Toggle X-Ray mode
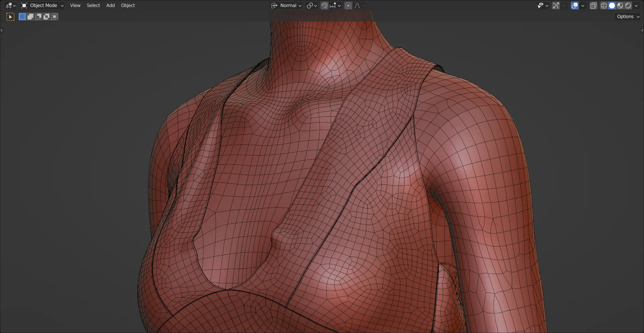 click(593, 5)
